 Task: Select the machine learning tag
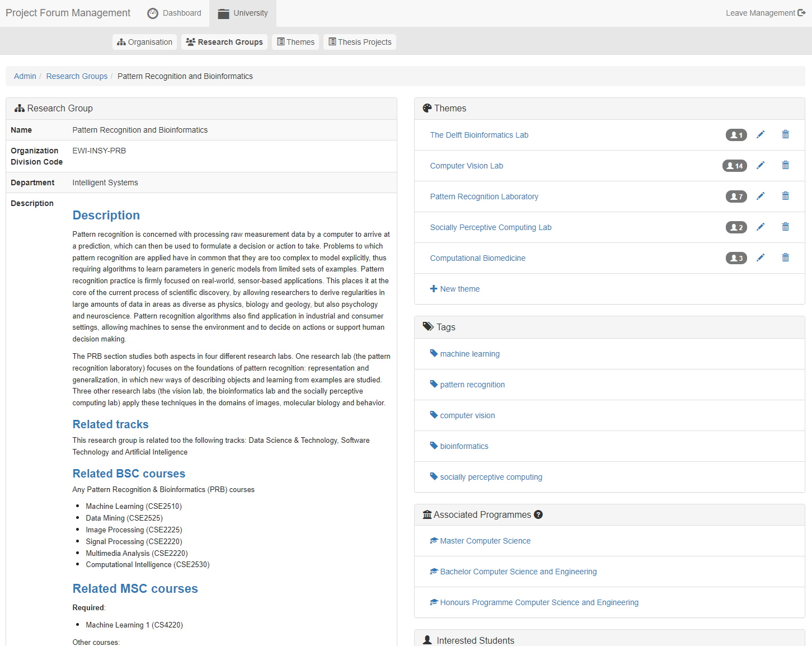click(x=470, y=354)
